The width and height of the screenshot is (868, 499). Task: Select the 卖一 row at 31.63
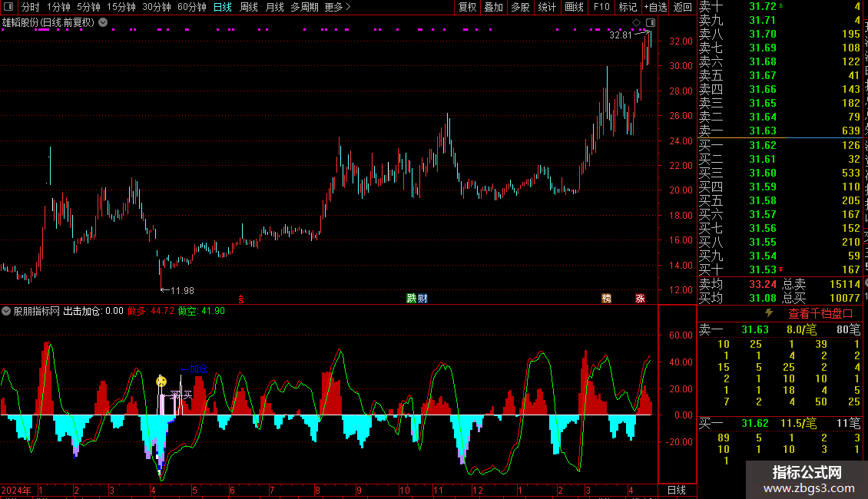click(x=780, y=131)
